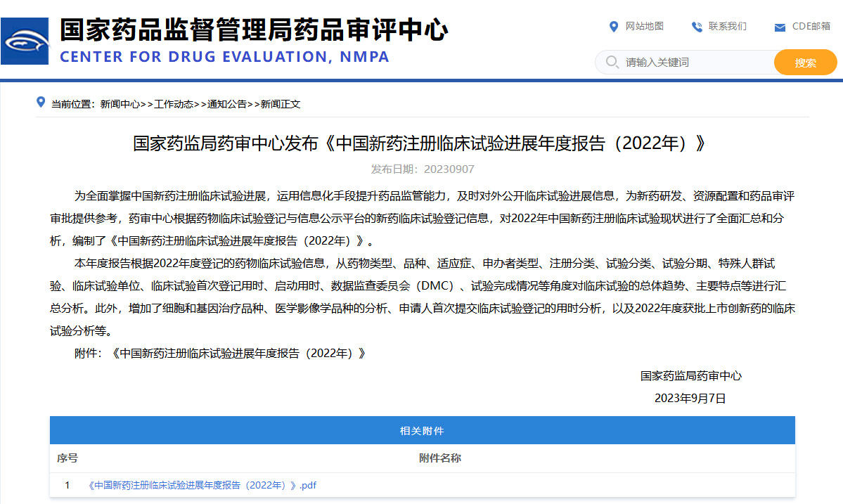Go to 新闻中心 in breadcrumb
843x504 pixels.
tap(120, 104)
